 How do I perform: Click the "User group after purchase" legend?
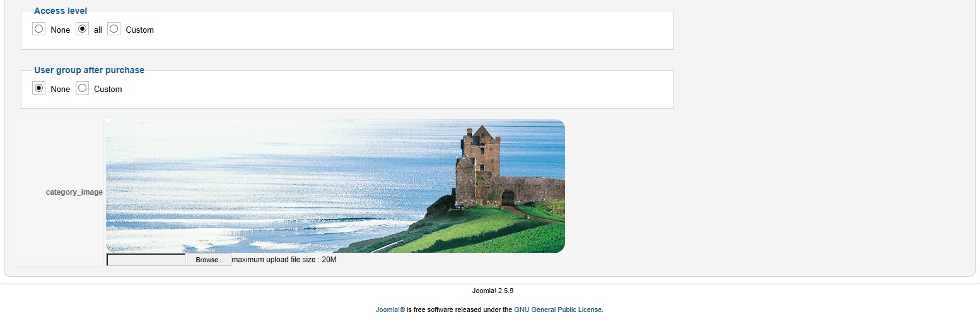[89, 70]
